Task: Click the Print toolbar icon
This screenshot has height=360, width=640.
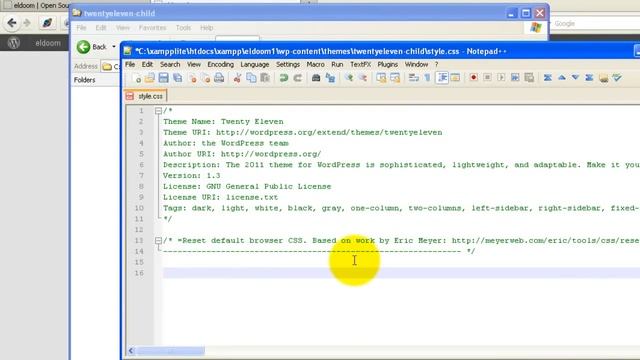Action: point(219,78)
